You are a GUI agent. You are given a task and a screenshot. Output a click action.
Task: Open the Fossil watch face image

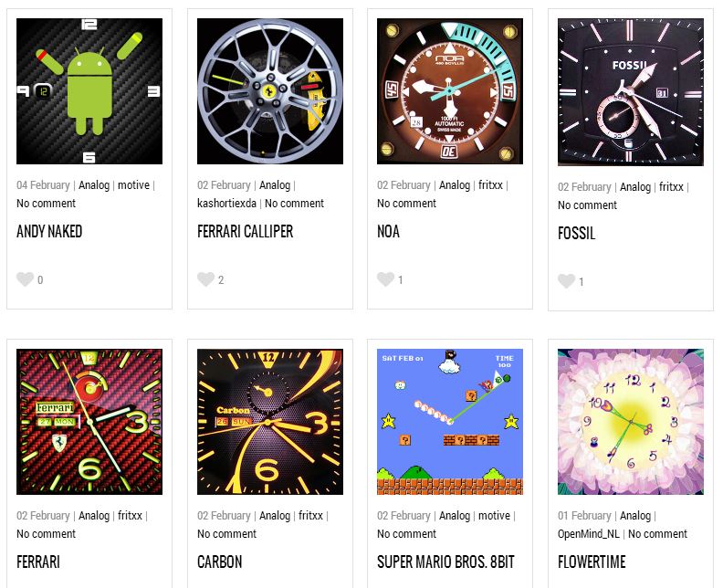[x=631, y=92]
